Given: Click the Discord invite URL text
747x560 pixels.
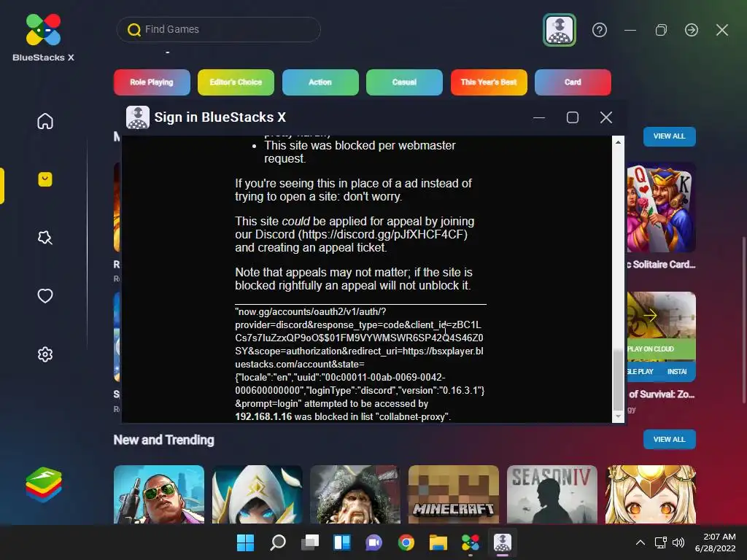Looking at the screenshot, I should (x=382, y=234).
